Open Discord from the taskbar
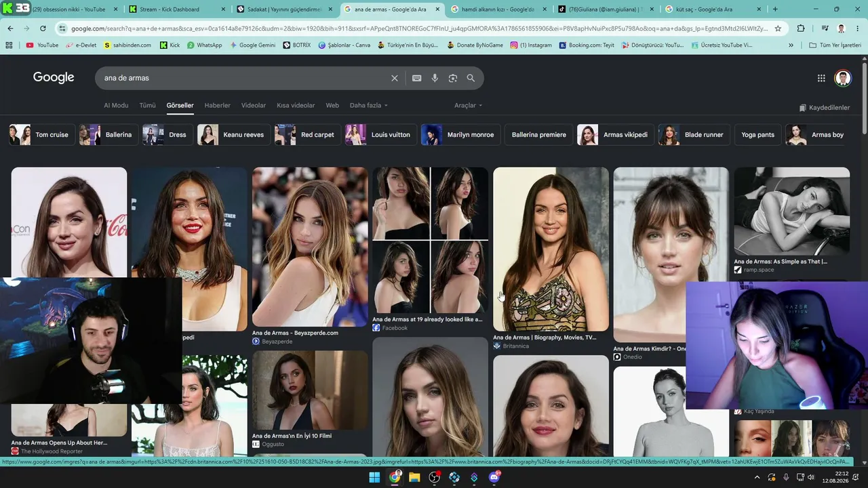 494,477
